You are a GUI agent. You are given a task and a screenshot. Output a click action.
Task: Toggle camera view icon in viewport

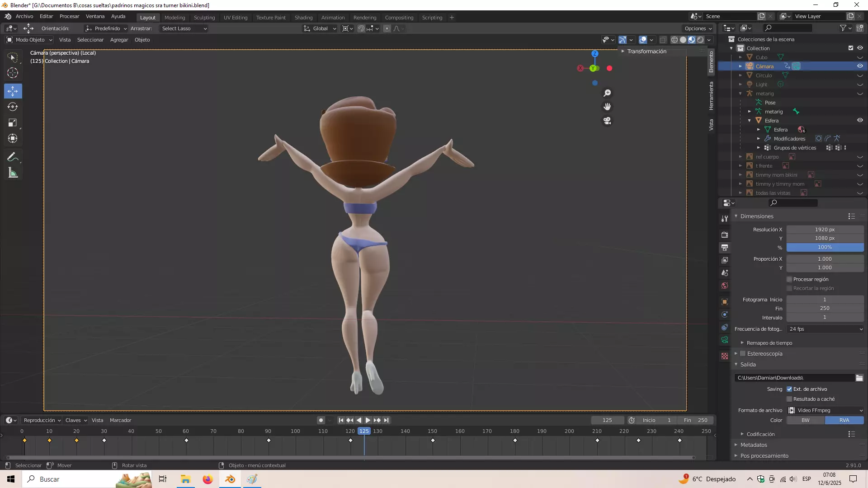(x=607, y=121)
